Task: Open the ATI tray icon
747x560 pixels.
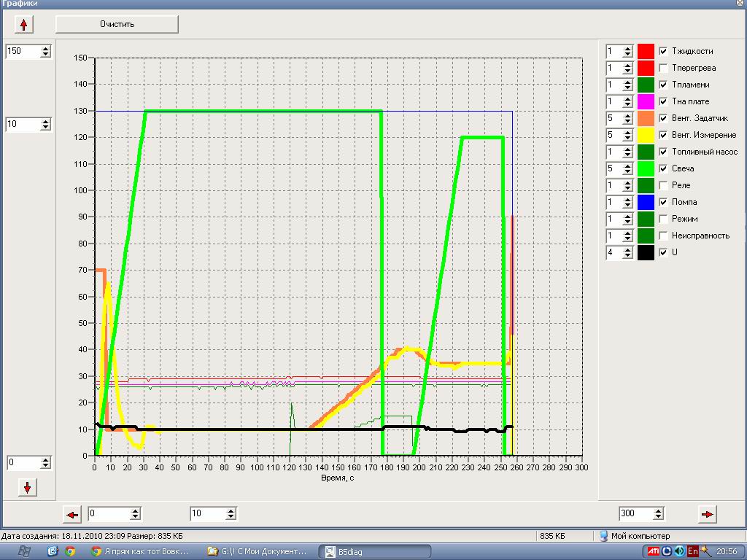Action: point(654,551)
